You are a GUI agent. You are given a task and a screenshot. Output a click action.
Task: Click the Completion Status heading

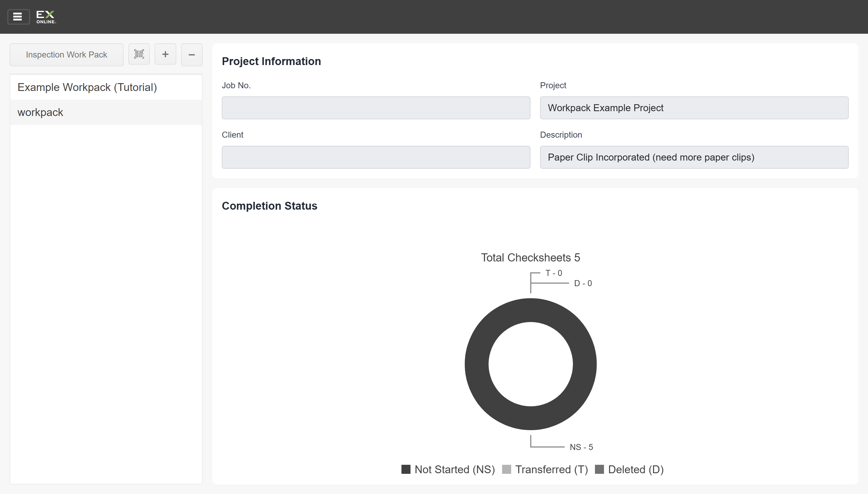[269, 206]
